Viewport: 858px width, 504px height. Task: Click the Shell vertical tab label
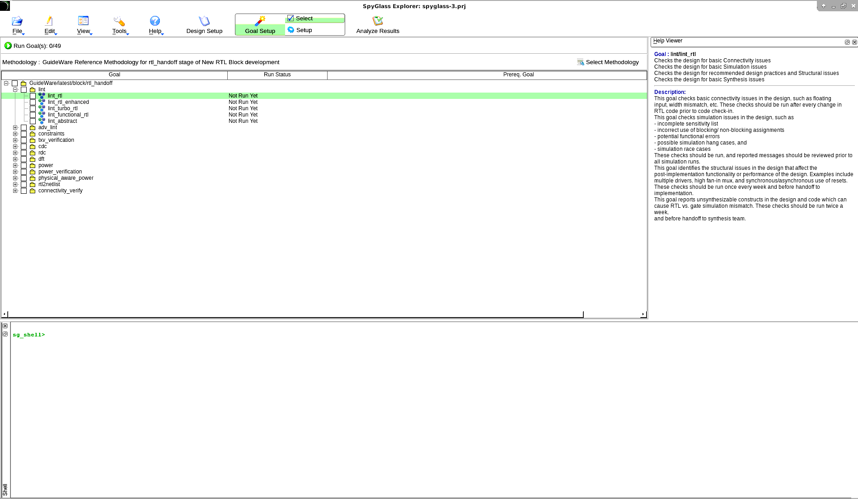pos(5,490)
